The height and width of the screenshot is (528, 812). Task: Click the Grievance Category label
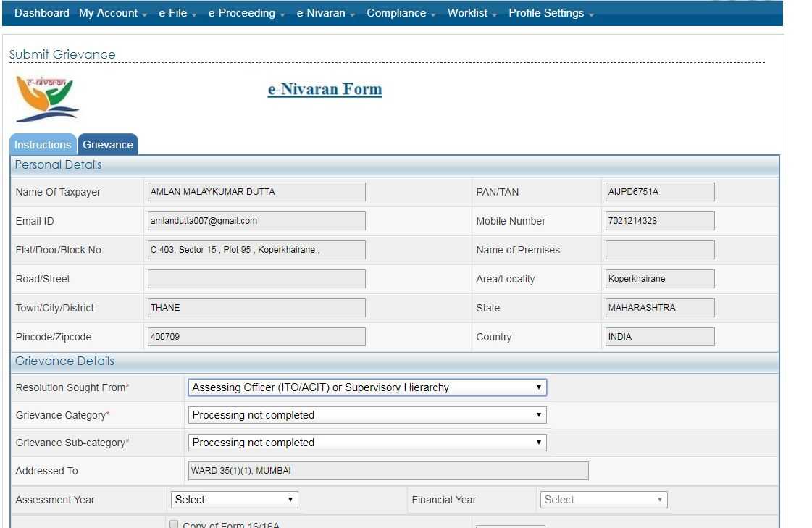[63, 415]
